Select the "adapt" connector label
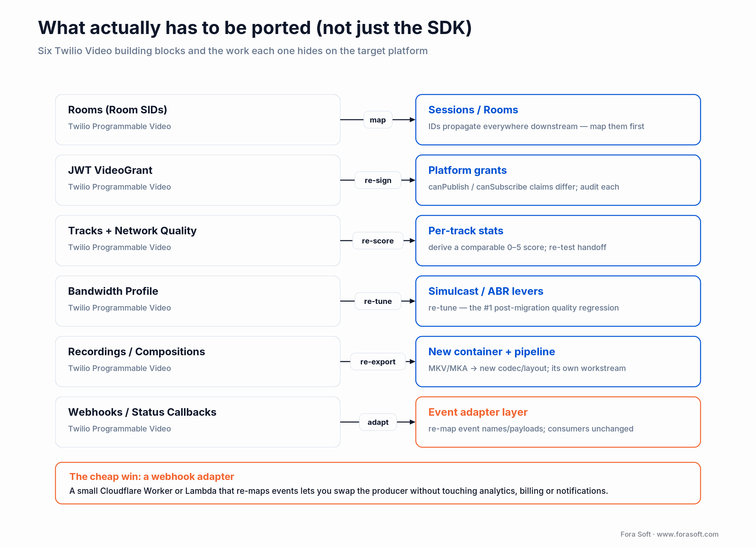Screen dimensions: 756x548 pos(378,422)
